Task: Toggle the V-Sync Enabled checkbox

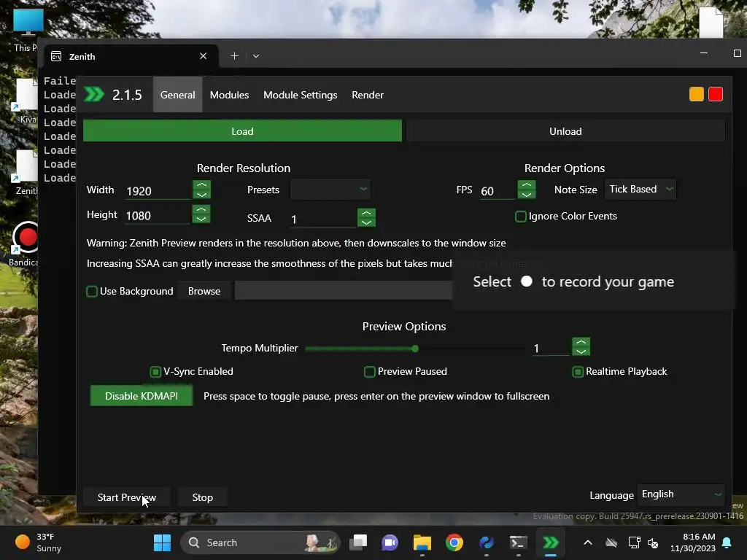Action: (155, 371)
